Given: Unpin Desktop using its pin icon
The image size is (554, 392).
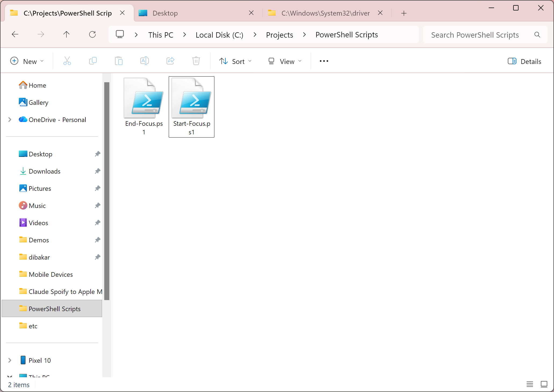Looking at the screenshot, I should 98,154.
